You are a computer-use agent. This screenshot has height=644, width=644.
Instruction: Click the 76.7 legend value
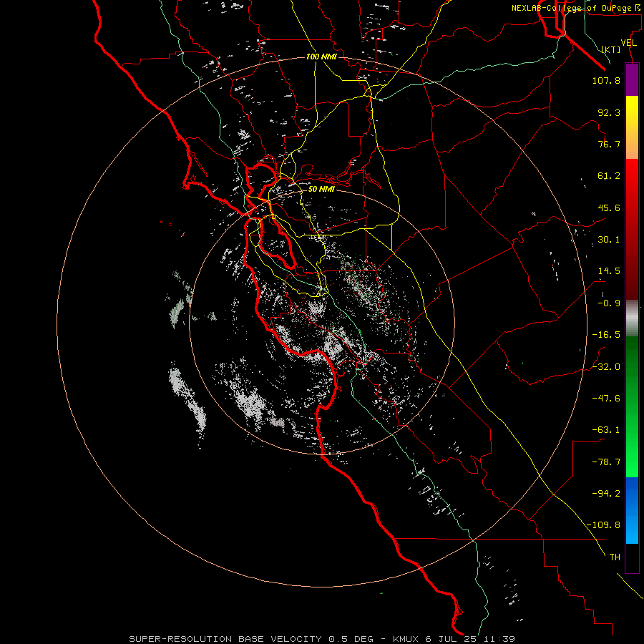click(609, 144)
